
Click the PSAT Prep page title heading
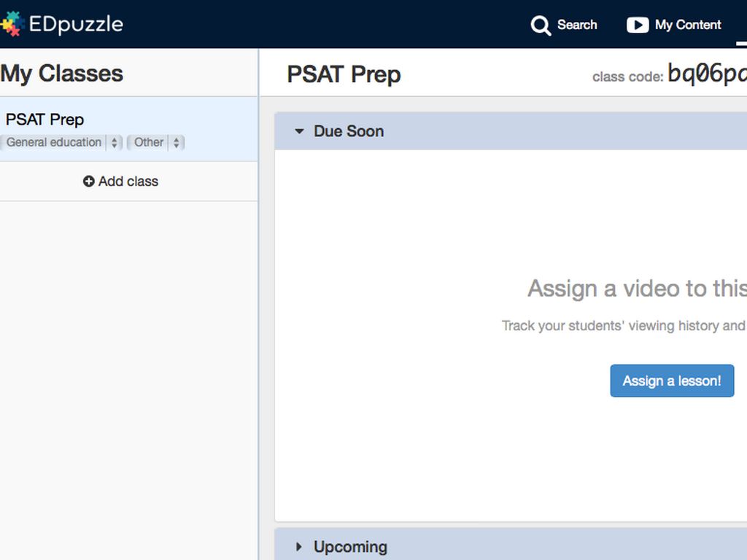pos(344,74)
